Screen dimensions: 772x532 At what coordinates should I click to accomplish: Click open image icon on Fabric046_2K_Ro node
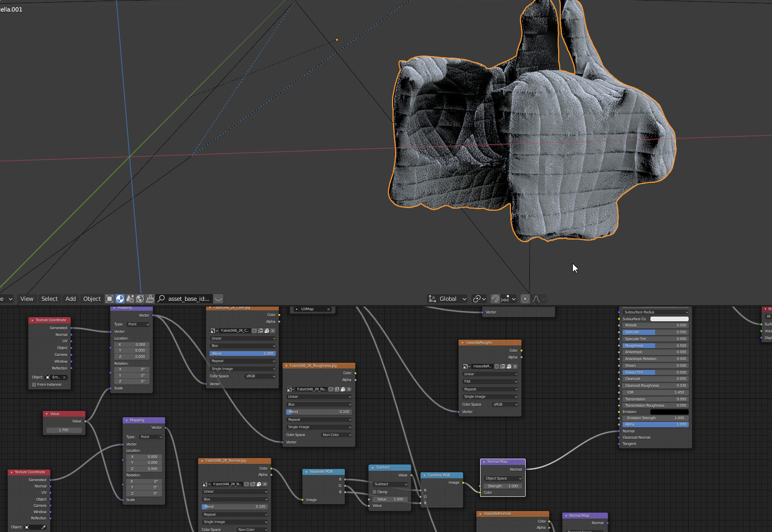(x=343, y=389)
